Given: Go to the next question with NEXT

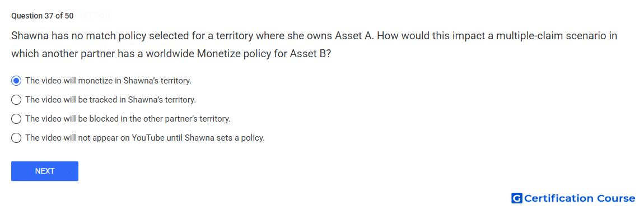Looking at the screenshot, I should (45, 171).
